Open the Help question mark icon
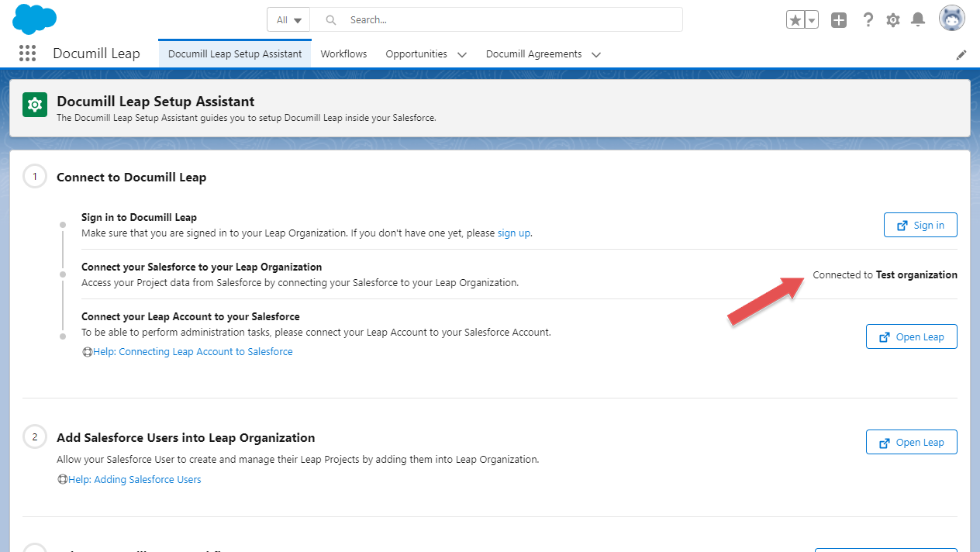 click(x=868, y=20)
